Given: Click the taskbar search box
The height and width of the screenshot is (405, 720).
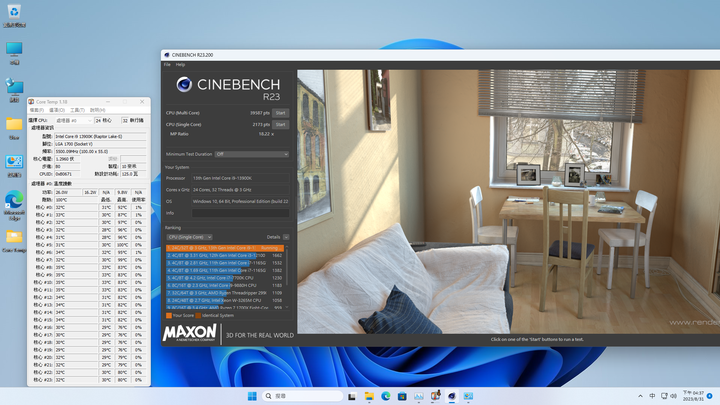Looking at the screenshot, I should click(x=302, y=396).
